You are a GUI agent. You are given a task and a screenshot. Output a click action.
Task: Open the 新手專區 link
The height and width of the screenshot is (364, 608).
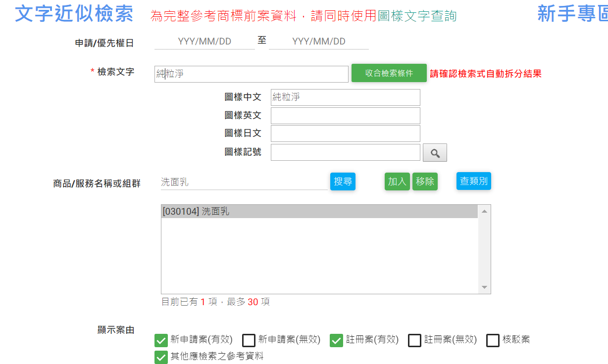572,14
